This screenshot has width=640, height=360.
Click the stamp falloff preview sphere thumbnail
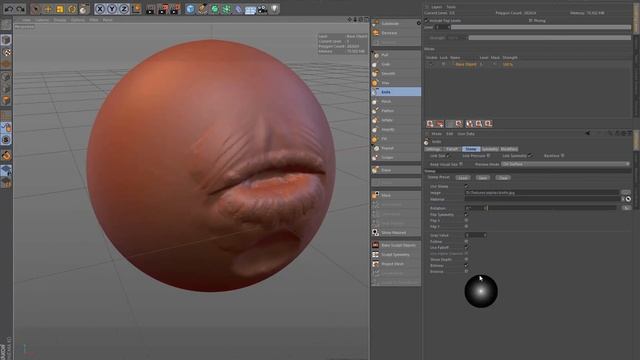click(x=481, y=291)
